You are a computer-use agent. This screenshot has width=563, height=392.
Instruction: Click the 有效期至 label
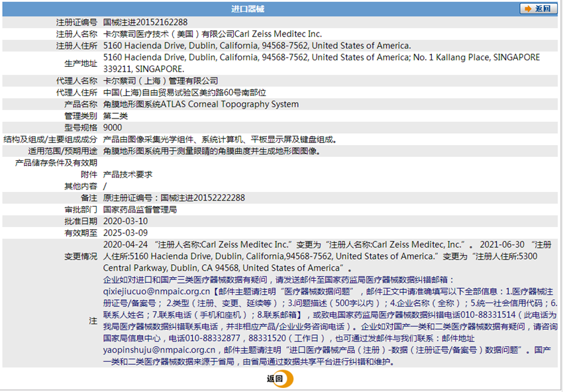click(x=81, y=233)
